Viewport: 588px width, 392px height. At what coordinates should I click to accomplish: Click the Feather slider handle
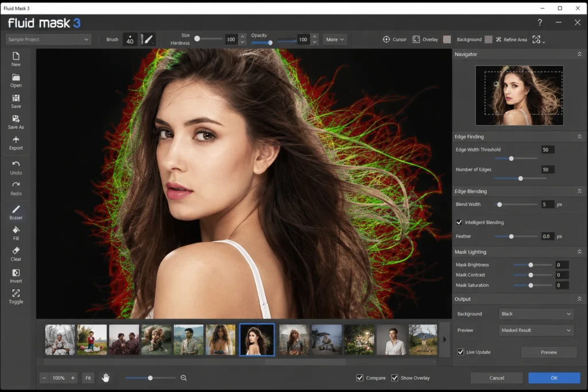coord(511,236)
